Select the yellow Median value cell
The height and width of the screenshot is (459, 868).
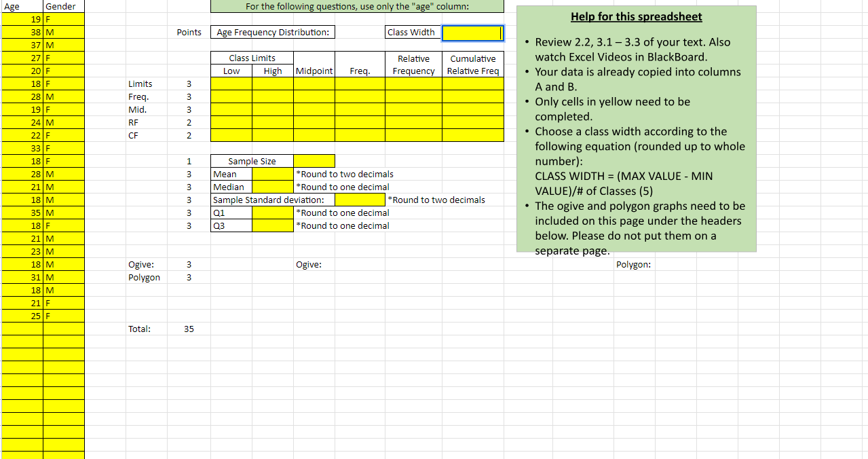(x=271, y=187)
